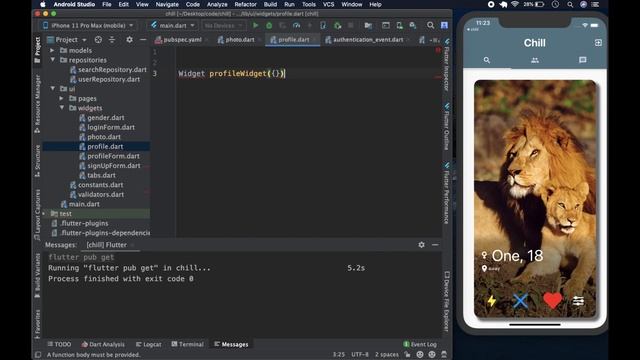Open search tab in Chill app
The width and height of the screenshot is (640, 360).
pyautogui.click(x=487, y=60)
